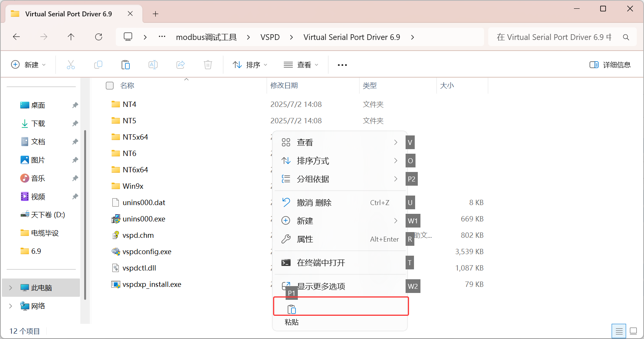Switch to details list view icon

tap(619, 331)
